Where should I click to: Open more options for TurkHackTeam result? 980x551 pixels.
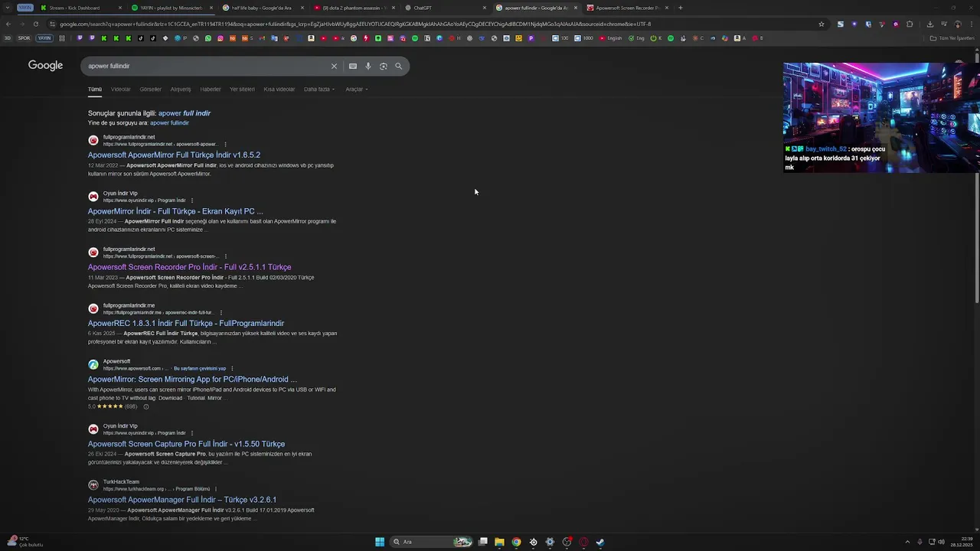[x=216, y=488]
